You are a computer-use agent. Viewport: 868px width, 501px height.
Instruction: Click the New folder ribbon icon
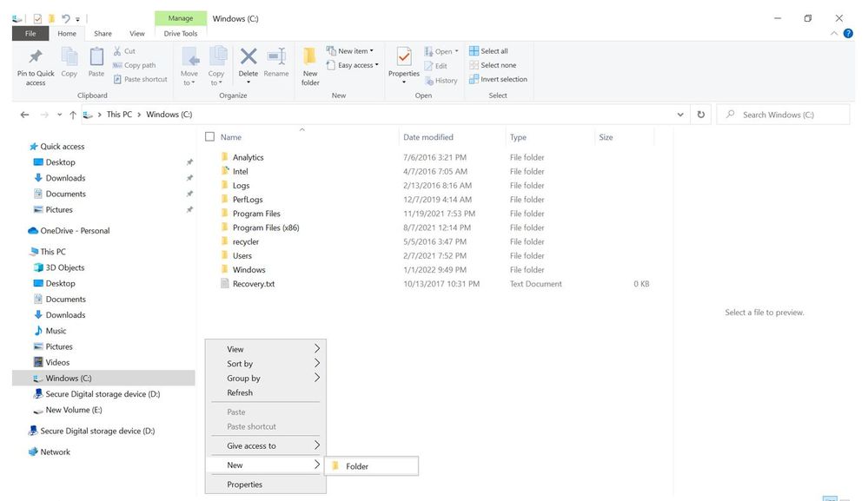310,56
